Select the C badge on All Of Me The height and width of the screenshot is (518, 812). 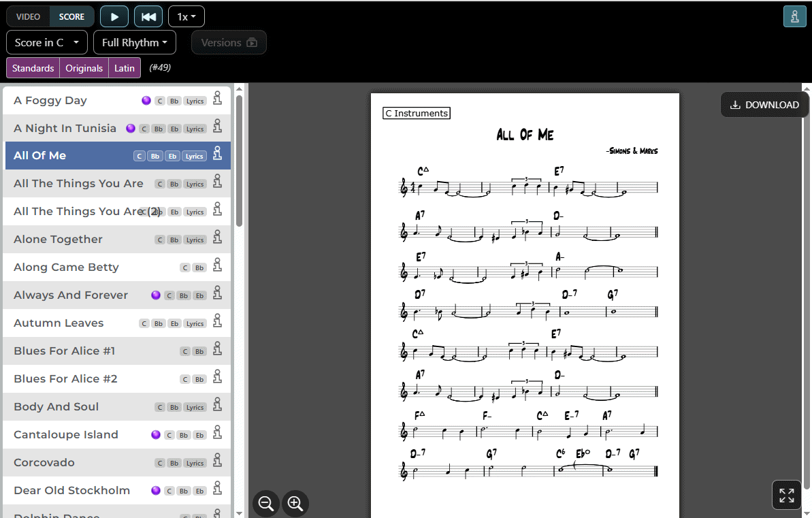tap(139, 156)
